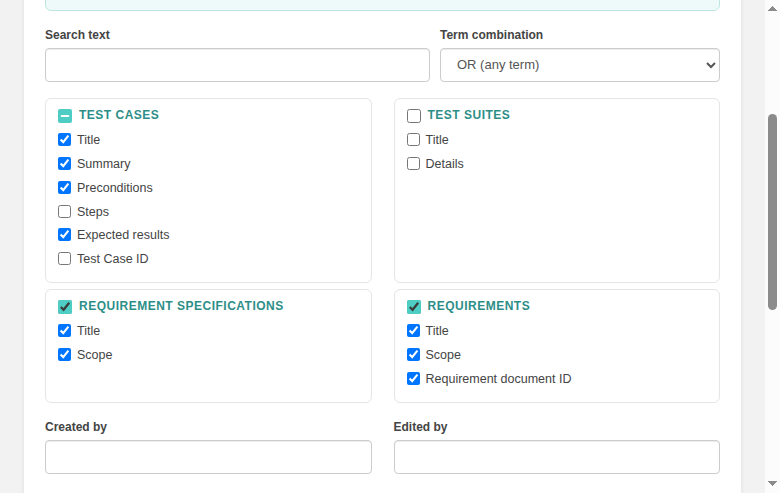780x493 pixels.
Task: Enable the Test Case ID checkbox
Action: coord(65,258)
